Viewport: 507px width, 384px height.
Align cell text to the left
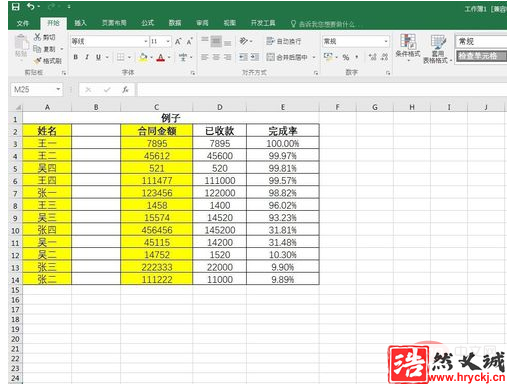[x=205, y=57]
